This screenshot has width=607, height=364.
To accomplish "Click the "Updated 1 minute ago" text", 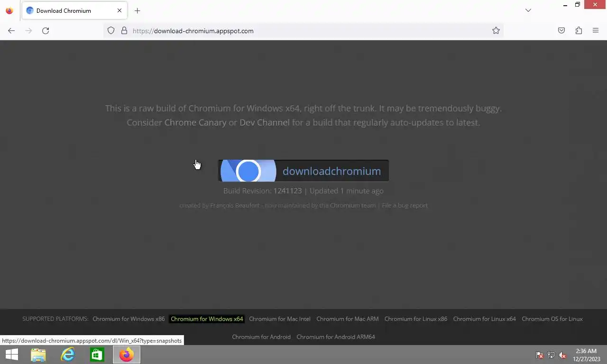I will (347, 191).
